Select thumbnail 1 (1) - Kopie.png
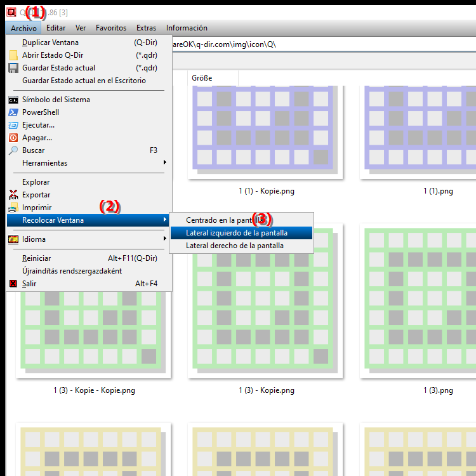 (x=265, y=133)
